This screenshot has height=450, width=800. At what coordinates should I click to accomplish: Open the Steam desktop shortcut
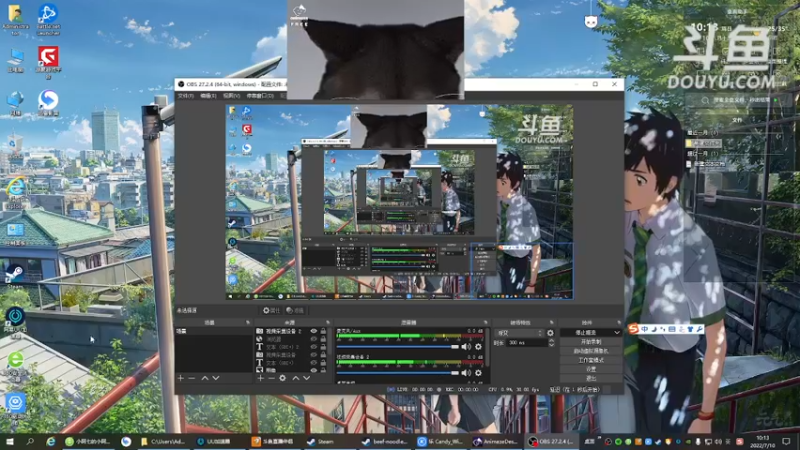[15, 277]
